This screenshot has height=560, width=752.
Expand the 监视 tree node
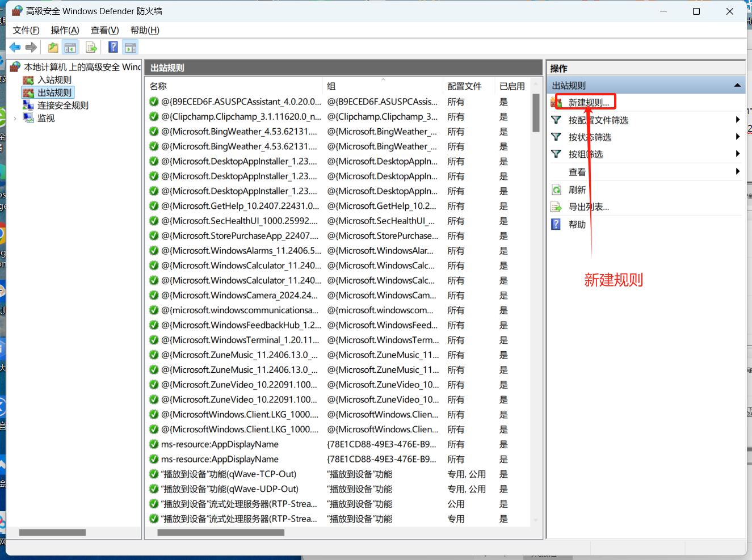click(x=15, y=119)
